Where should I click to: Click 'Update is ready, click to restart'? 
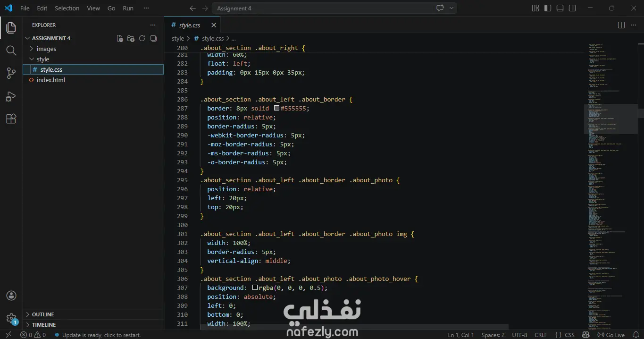coord(98,335)
